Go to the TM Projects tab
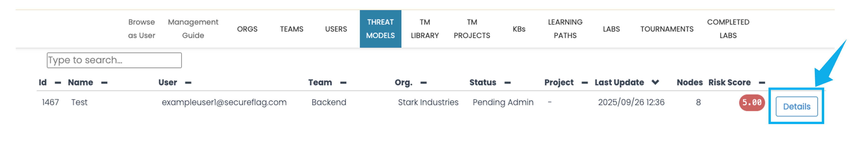This screenshot has height=143, width=868. 472,29
